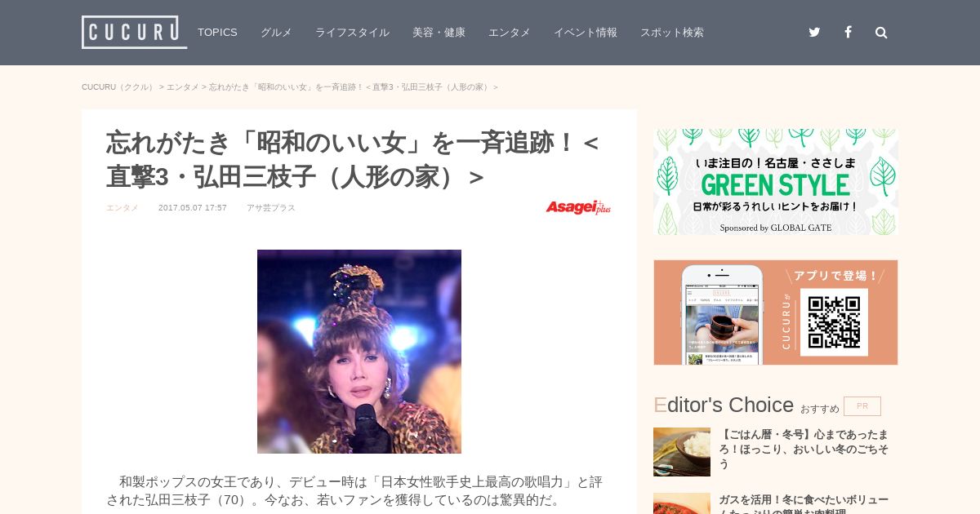Click the PR label badge
The height and width of the screenshot is (514, 980).
pos(862,406)
